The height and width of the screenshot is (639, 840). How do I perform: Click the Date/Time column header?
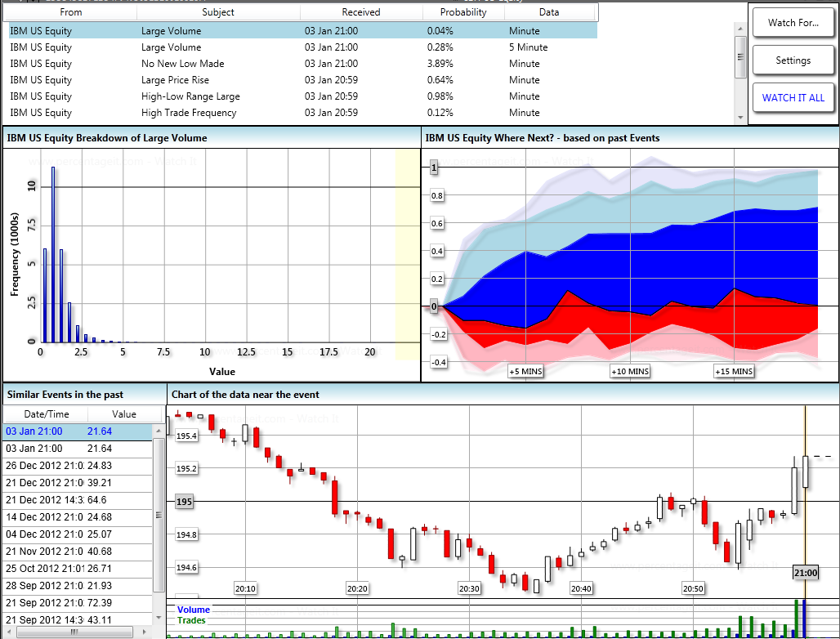tap(46, 414)
